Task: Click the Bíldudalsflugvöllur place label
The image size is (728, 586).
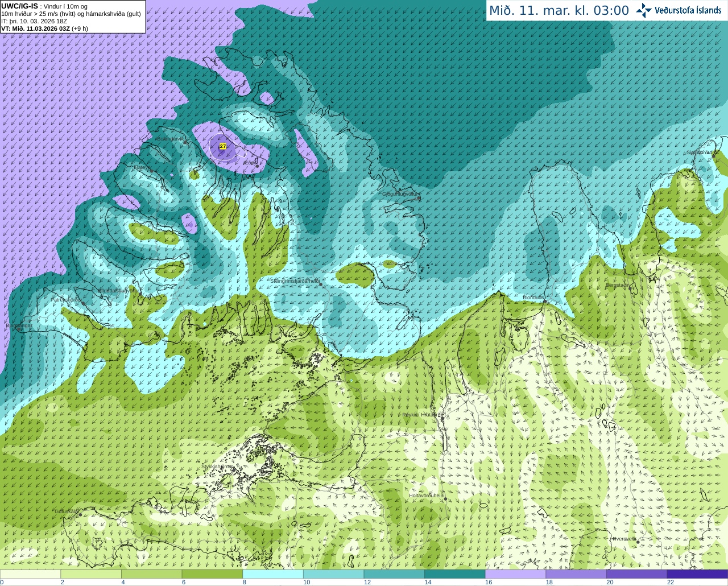Action: pos(119,290)
